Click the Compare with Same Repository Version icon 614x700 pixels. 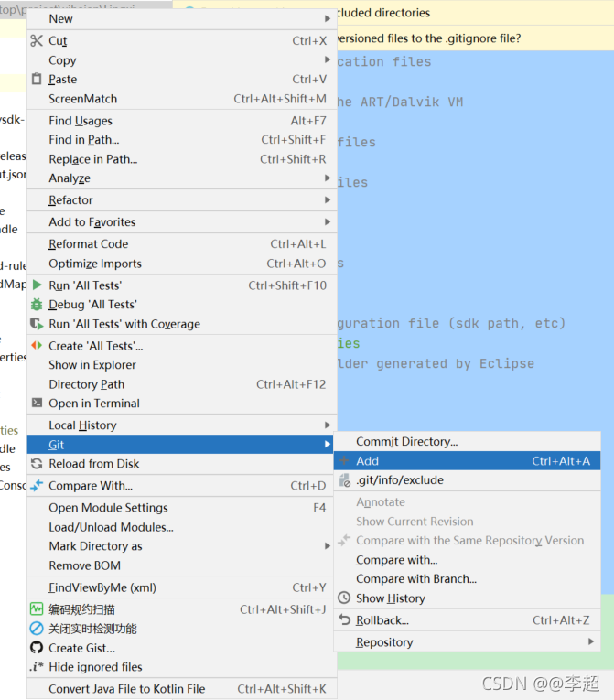pyautogui.click(x=344, y=540)
